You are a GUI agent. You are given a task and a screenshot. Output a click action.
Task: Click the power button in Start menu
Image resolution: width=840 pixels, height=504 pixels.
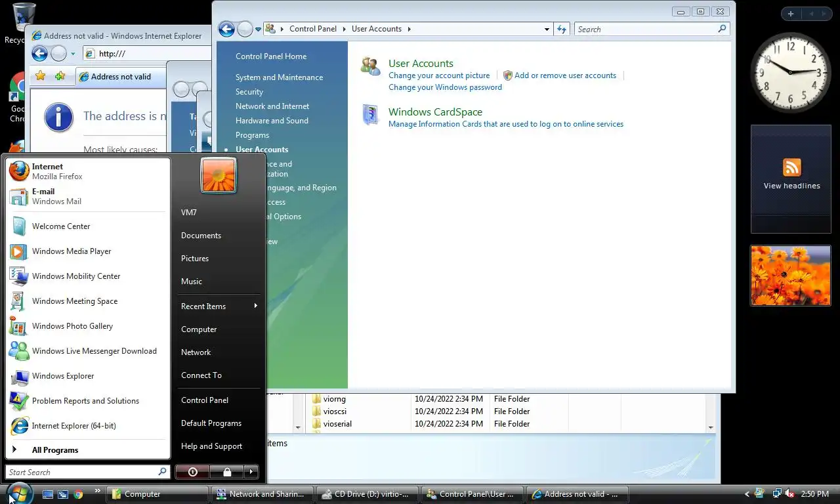[x=192, y=472]
